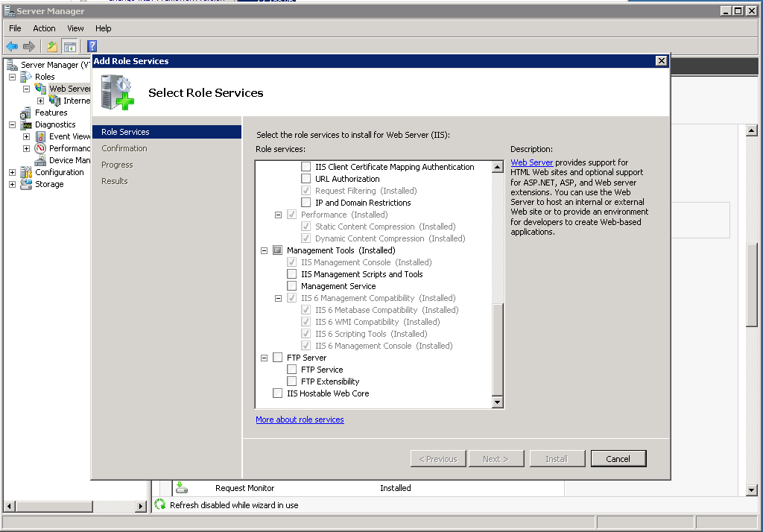This screenshot has width=763, height=532.
Task: Click the Configuration node icon
Action: point(26,172)
